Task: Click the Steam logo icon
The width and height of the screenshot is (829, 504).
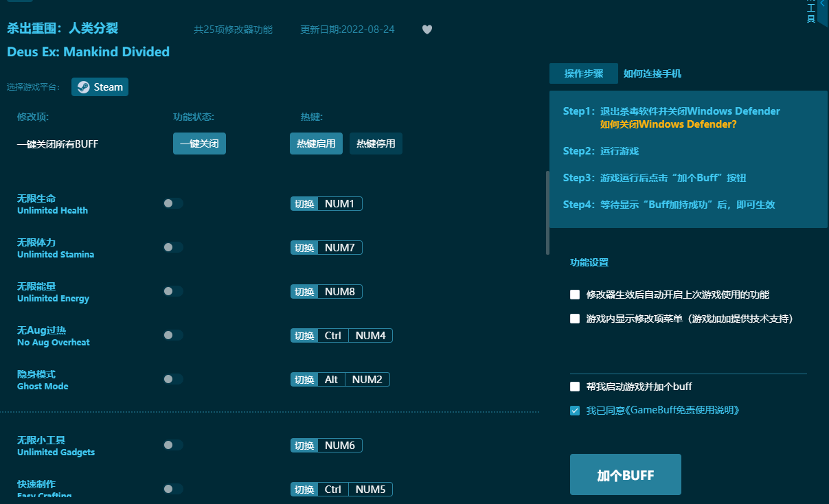Action: pyautogui.click(x=83, y=87)
